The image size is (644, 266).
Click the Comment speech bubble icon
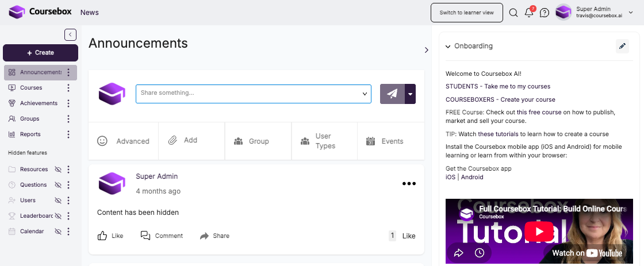(145, 236)
